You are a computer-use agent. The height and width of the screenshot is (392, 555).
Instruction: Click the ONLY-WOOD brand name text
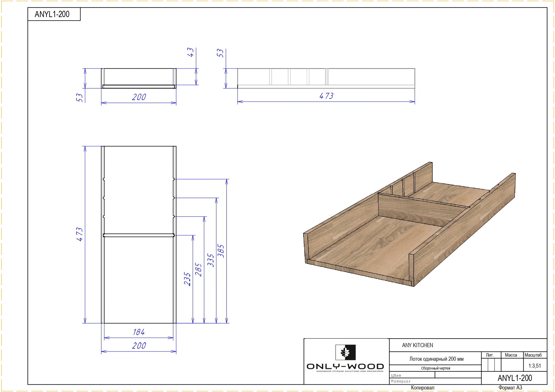tap(345, 366)
